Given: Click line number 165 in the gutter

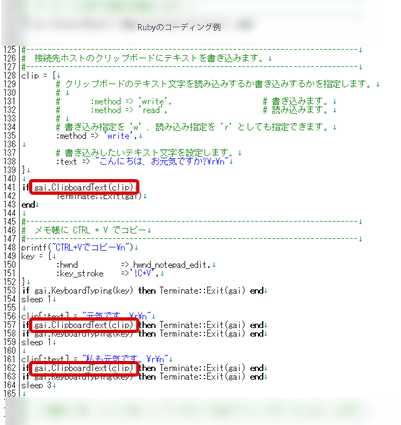Looking at the screenshot, I should point(10,394).
